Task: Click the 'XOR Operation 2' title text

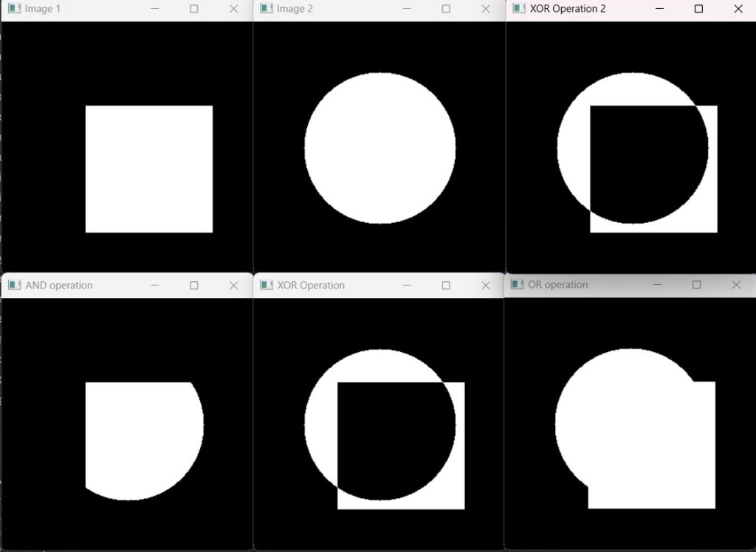Action: click(568, 9)
